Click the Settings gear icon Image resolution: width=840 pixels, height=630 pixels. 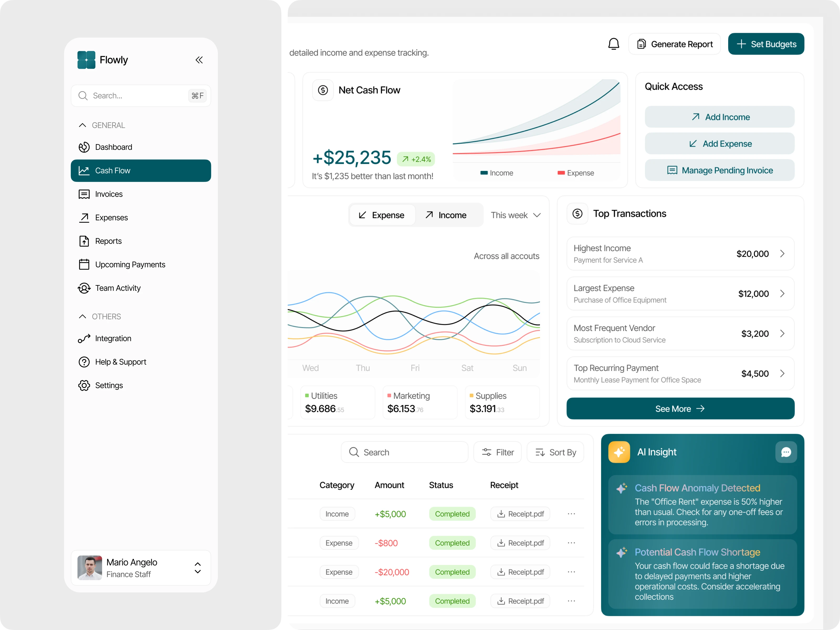(84, 385)
